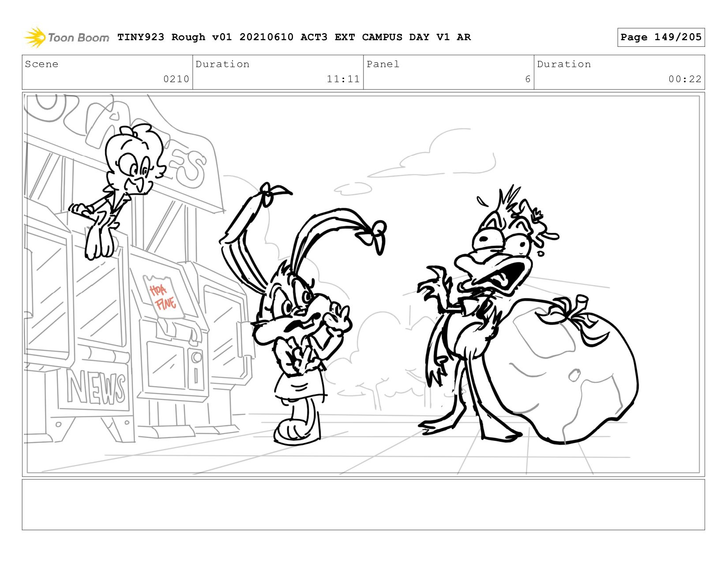Click the HOA FINE sign in drawing
Image resolution: width=728 pixels, height=563 pixels.
(x=163, y=297)
